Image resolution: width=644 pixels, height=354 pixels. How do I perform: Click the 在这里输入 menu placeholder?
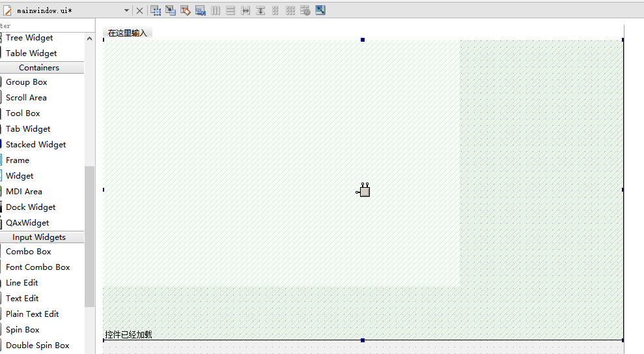coord(128,33)
